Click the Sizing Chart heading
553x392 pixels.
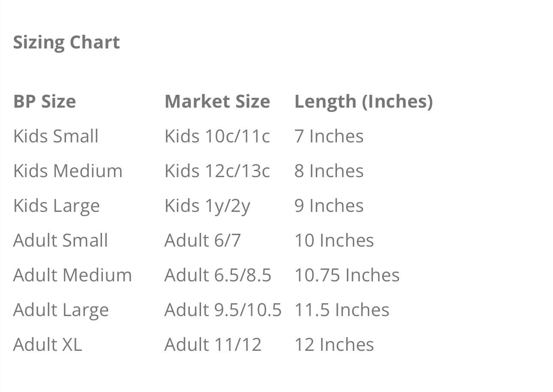pos(66,42)
